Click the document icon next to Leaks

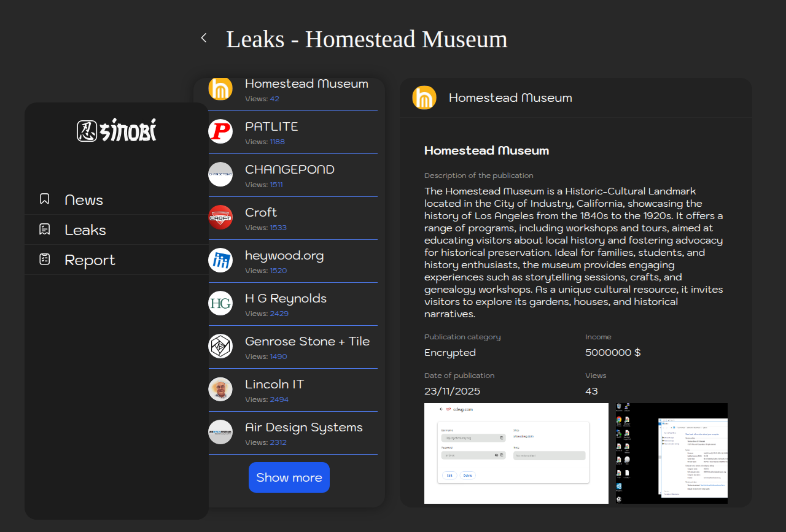[x=45, y=229]
